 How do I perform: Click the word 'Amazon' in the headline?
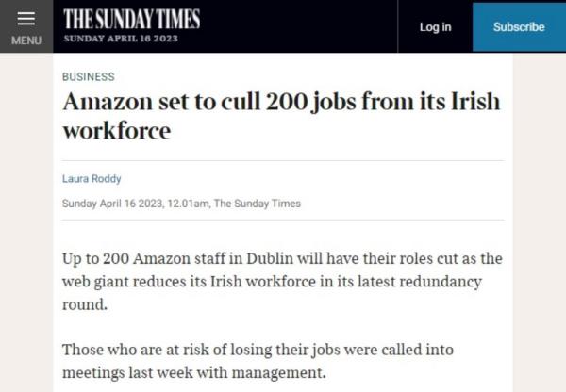tap(108, 102)
